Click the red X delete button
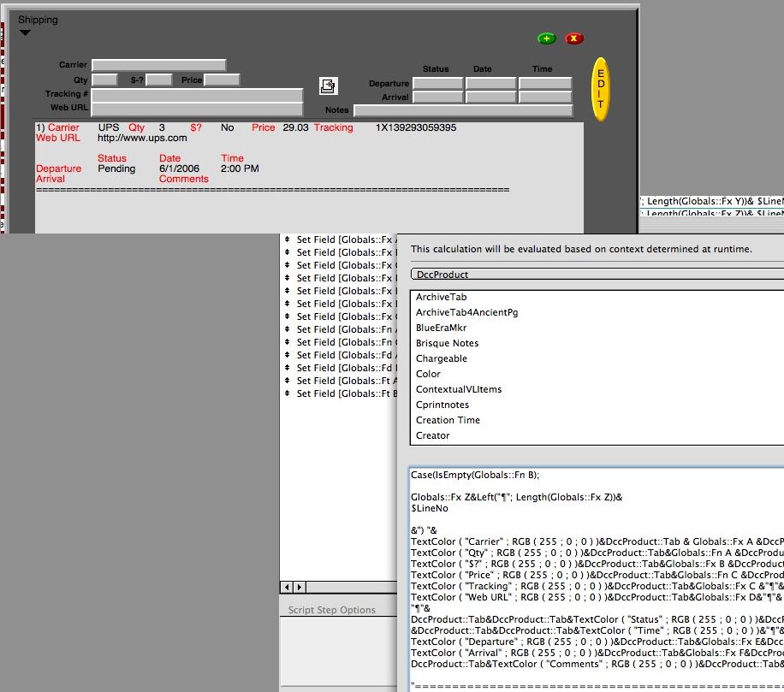The height and width of the screenshot is (692, 784). [x=574, y=38]
